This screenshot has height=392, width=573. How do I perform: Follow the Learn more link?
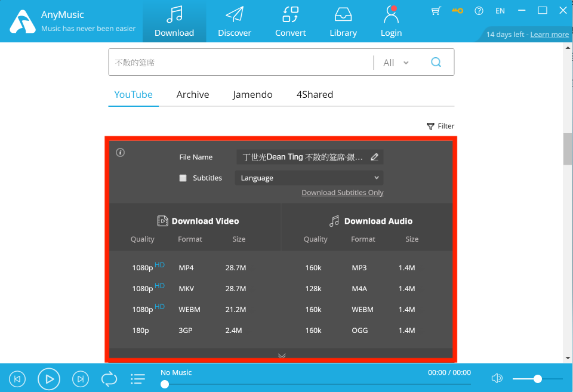click(549, 35)
